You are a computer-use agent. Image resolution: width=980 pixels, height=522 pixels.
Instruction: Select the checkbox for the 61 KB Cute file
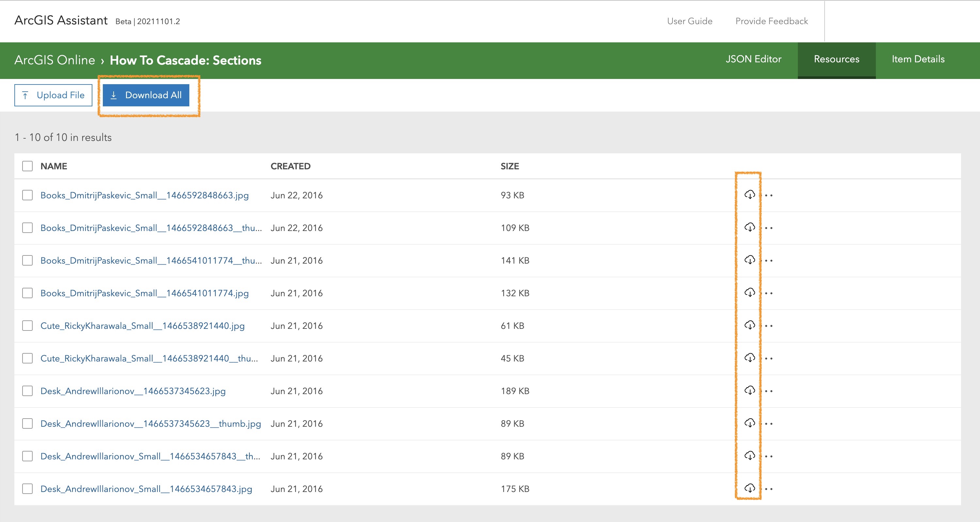27,326
